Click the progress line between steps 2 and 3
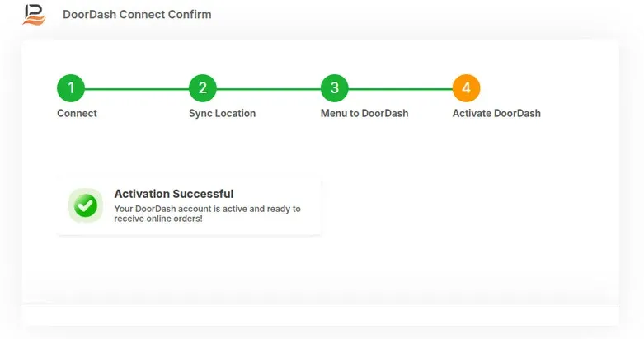Viewport: 644px width, 339px height. tap(269, 89)
